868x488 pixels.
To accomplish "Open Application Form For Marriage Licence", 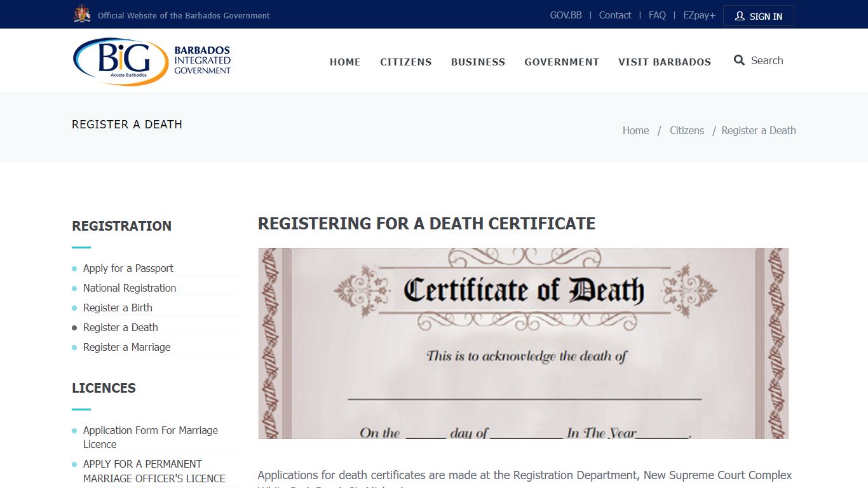I will 151,437.
